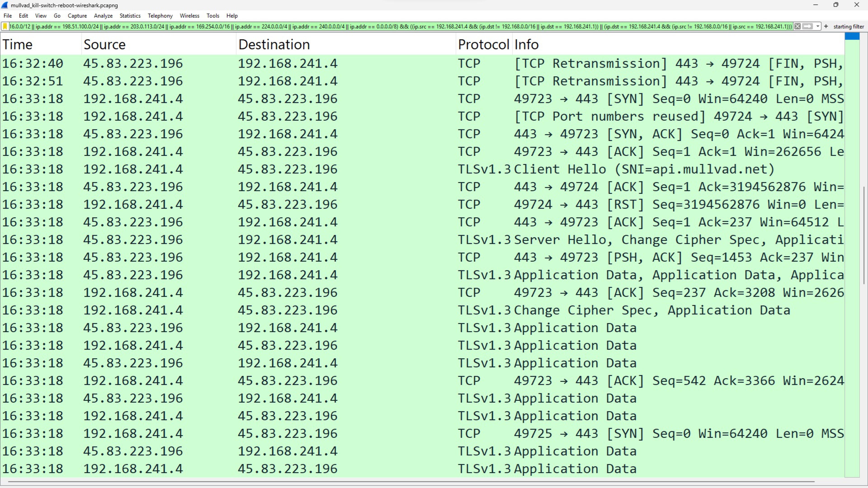
Task: Click the horizontal scrollbar at bottom
Action: 411,482
